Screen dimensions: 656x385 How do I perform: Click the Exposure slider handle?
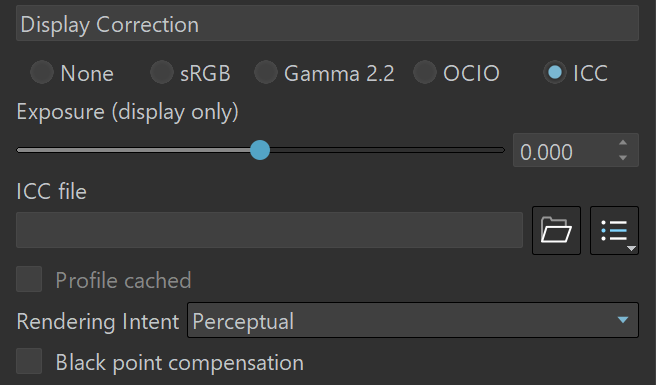(x=260, y=150)
